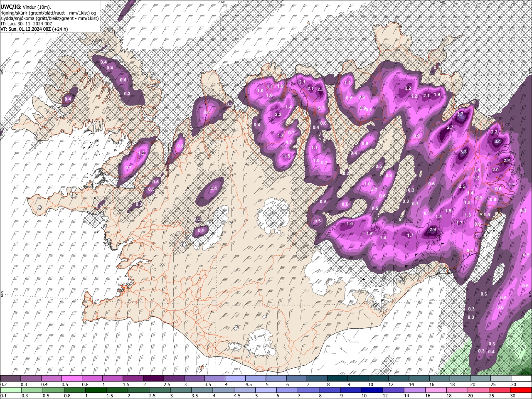
Task: Click the upper legend swatch between 8 and 9
Action: (337, 379)
